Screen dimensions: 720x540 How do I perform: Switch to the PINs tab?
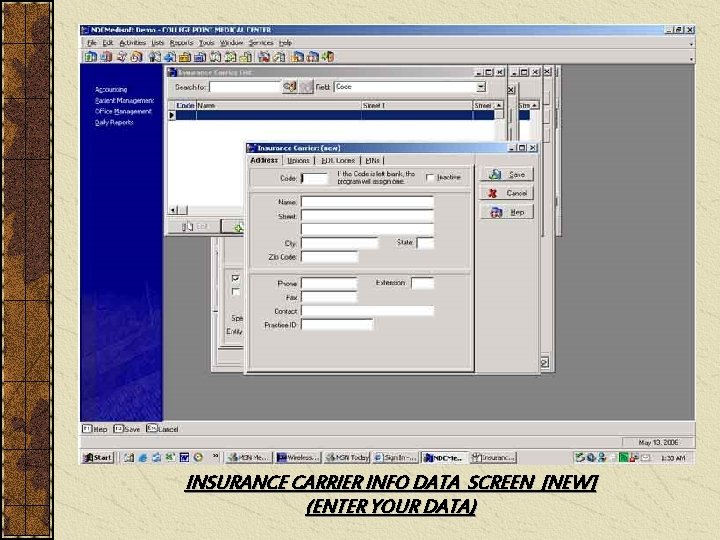(x=372, y=160)
